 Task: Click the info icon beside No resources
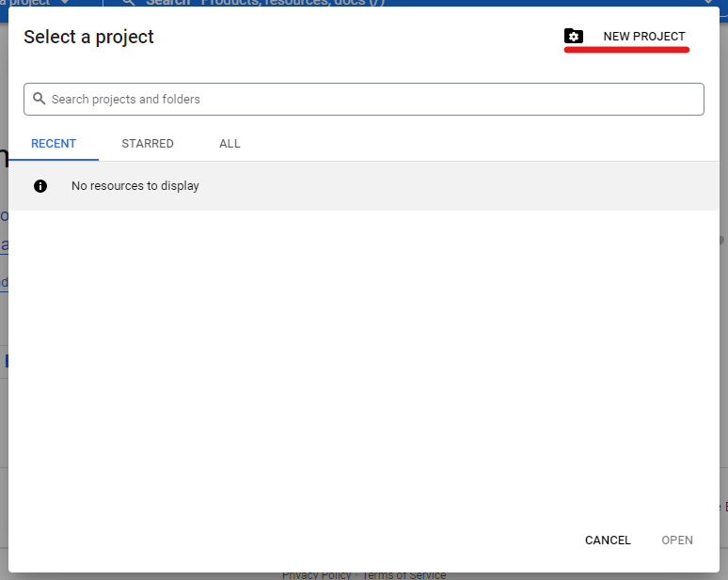pos(40,186)
